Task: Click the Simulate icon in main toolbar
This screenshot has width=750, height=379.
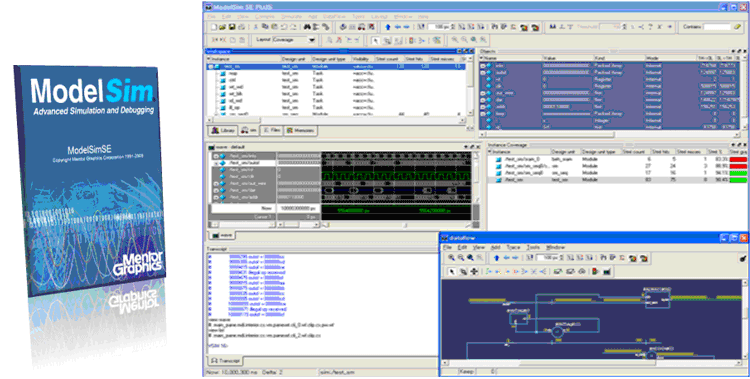Action: 361,27
